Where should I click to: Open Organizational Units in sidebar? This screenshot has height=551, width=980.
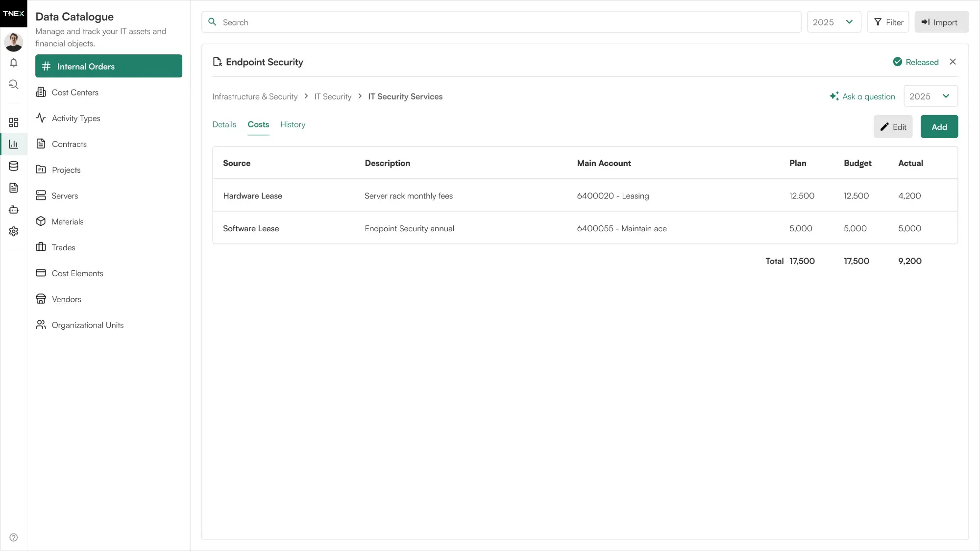click(109, 325)
